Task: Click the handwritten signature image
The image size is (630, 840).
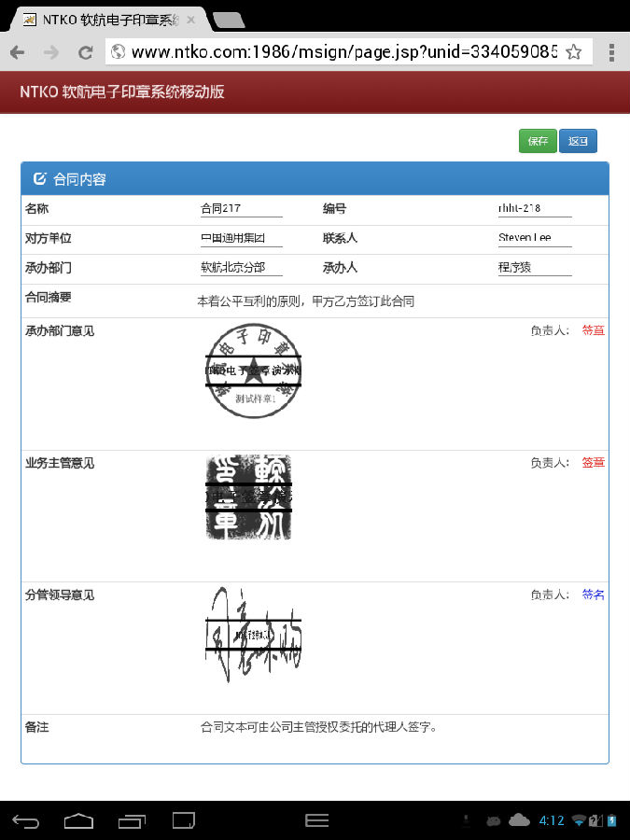Action: click(x=253, y=635)
